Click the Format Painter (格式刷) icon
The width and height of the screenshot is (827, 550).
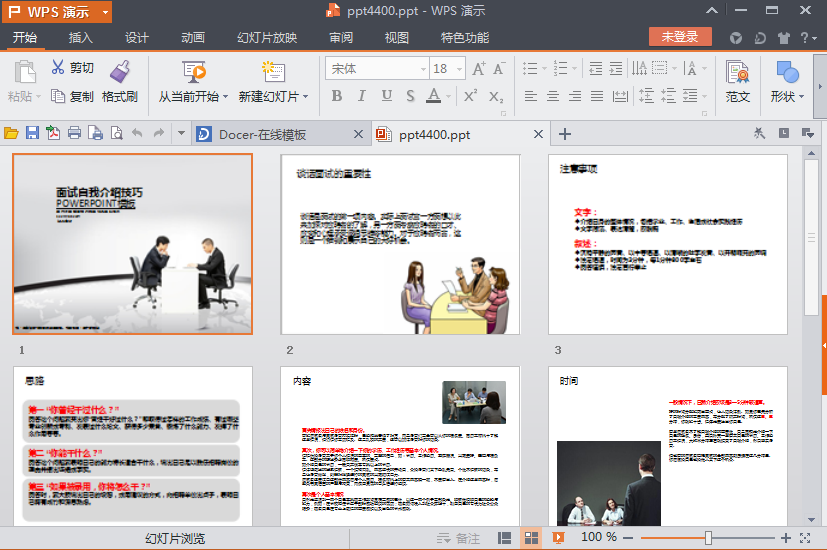pos(120,71)
